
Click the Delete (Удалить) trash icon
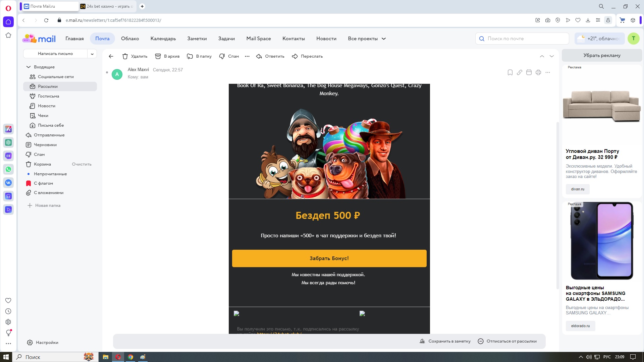(125, 56)
